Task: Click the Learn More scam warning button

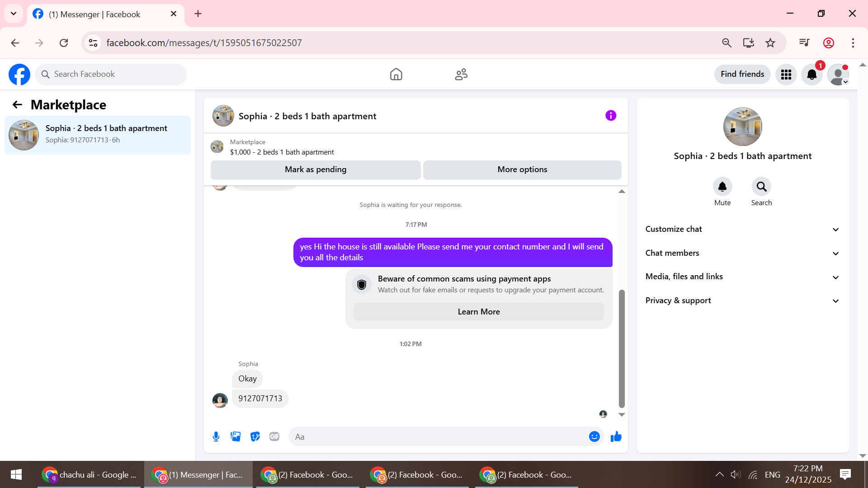Action: coord(479,312)
